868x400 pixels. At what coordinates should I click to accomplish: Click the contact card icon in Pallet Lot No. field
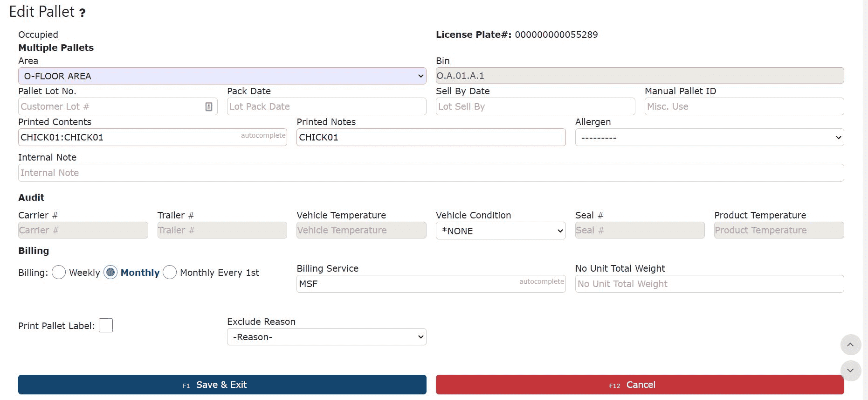[209, 106]
